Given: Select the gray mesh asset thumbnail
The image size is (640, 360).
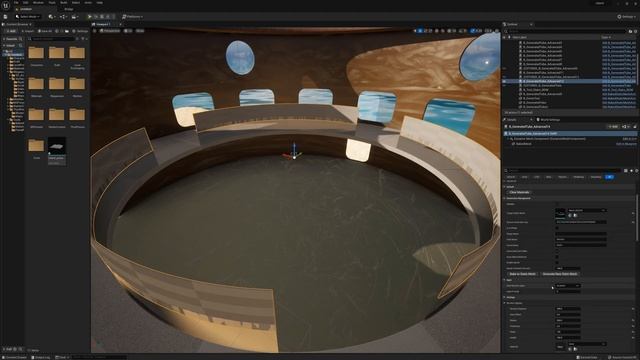Looking at the screenshot, I should 57,150.
